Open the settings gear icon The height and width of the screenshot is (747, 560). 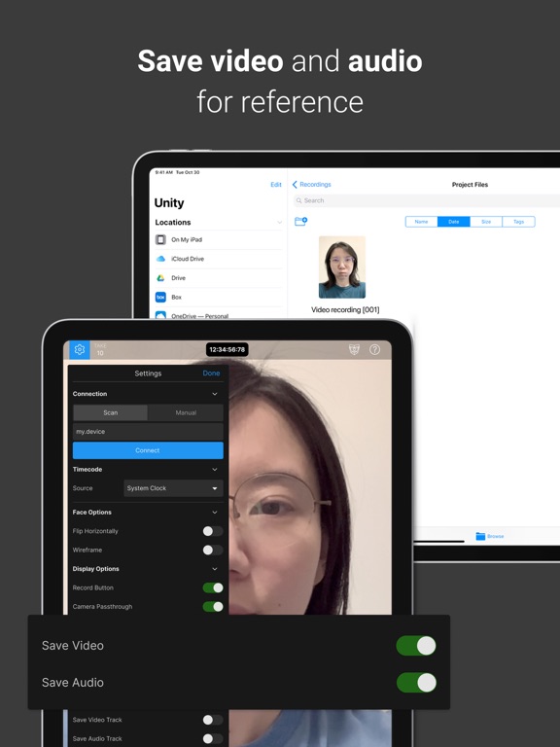coord(80,350)
